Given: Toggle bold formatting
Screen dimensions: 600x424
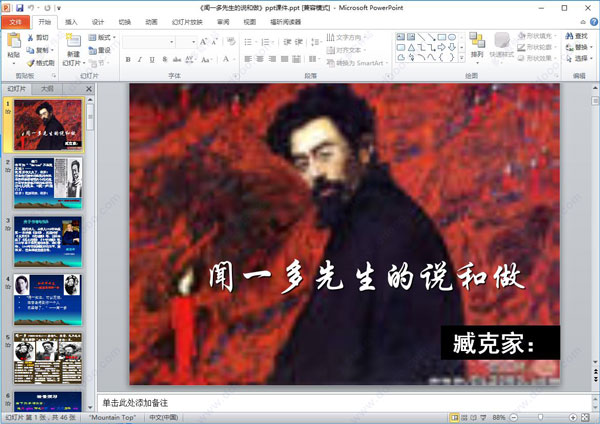Looking at the screenshot, I should pos(128,59).
